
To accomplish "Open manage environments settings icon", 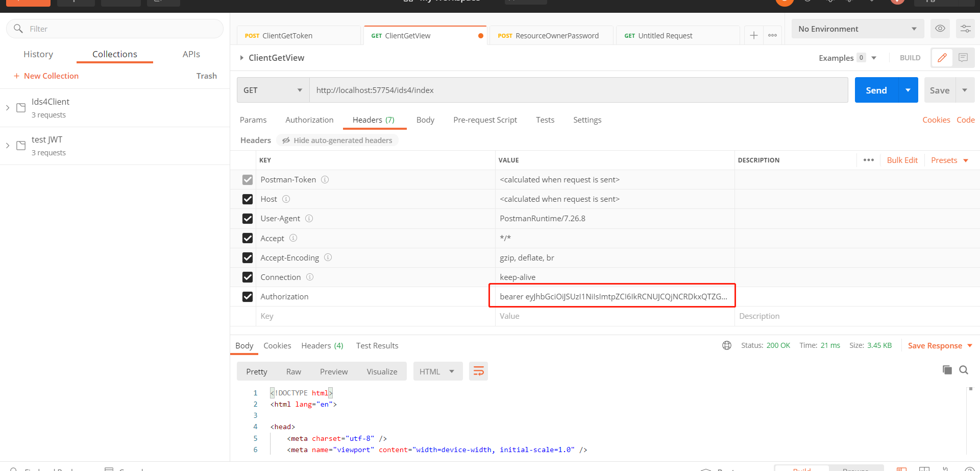I will tap(965, 29).
